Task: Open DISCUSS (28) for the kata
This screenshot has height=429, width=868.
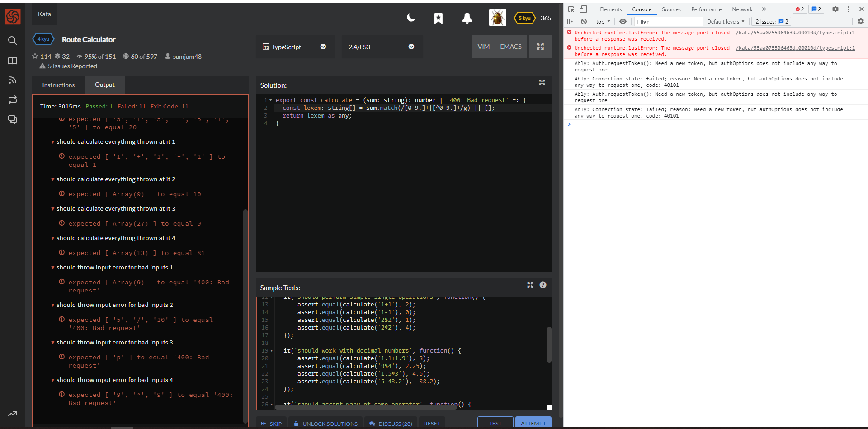Action: tap(391, 424)
